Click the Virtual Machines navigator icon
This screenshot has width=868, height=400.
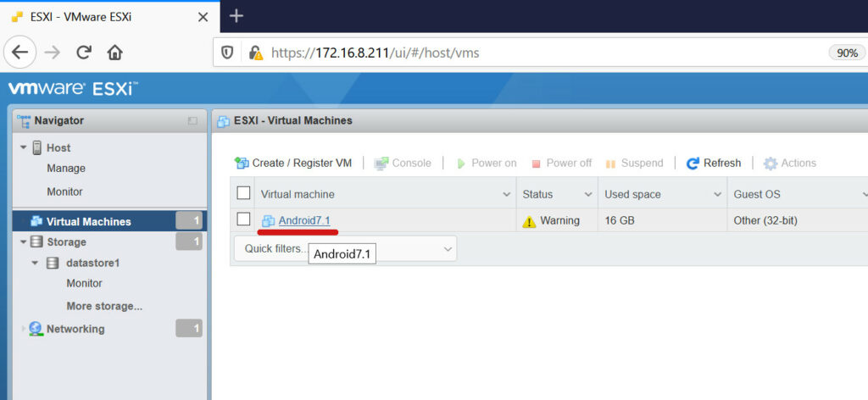pyautogui.click(x=36, y=221)
